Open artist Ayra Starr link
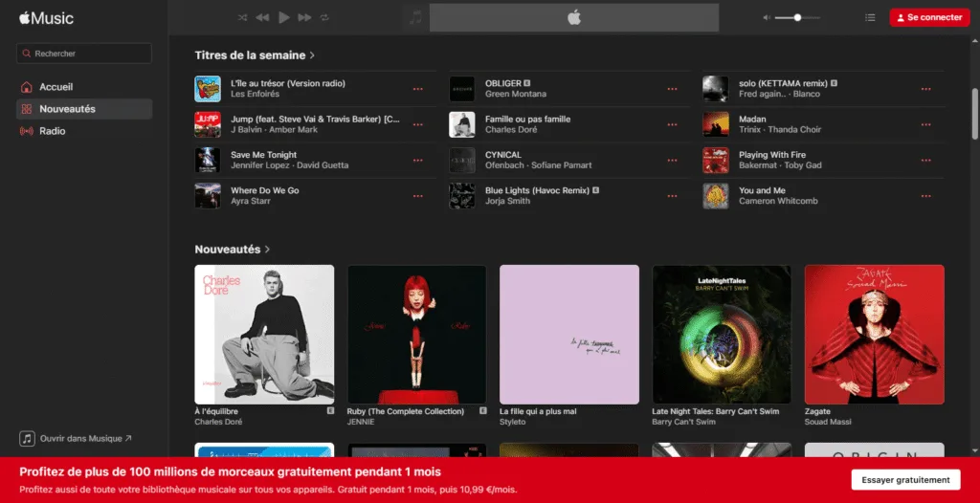 (x=251, y=201)
